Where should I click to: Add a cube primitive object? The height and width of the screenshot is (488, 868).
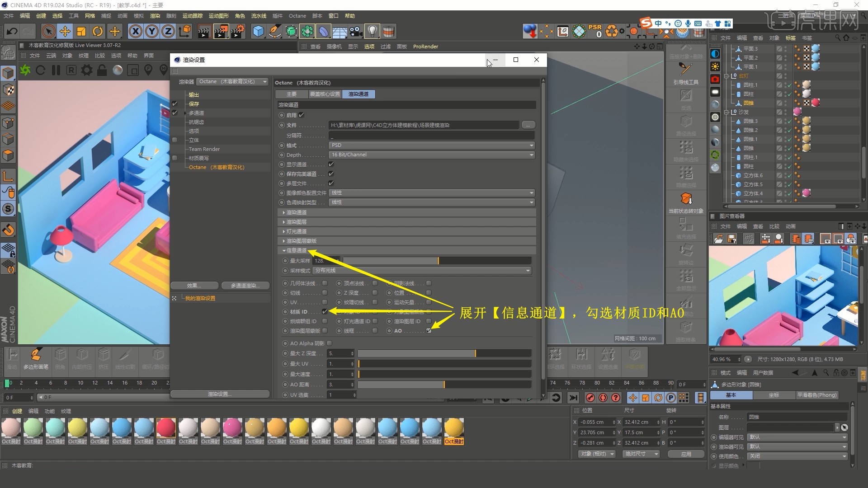click(258, 31)
